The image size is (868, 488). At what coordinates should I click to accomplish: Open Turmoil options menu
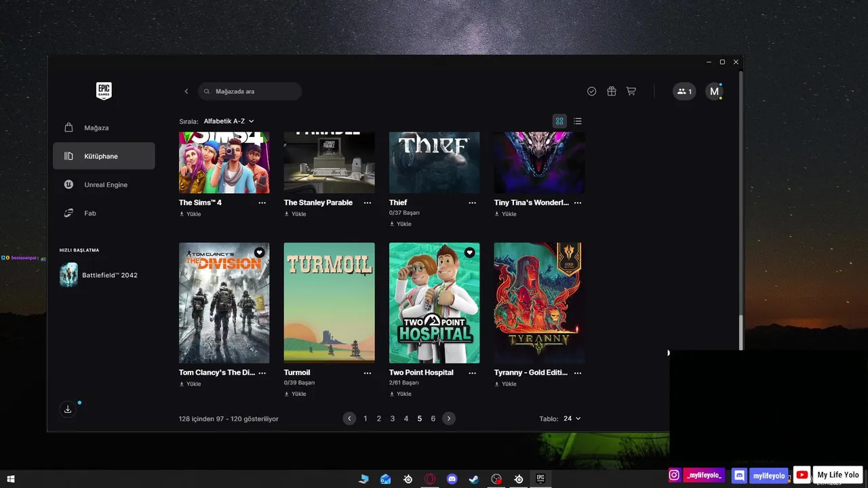point(368,373)
